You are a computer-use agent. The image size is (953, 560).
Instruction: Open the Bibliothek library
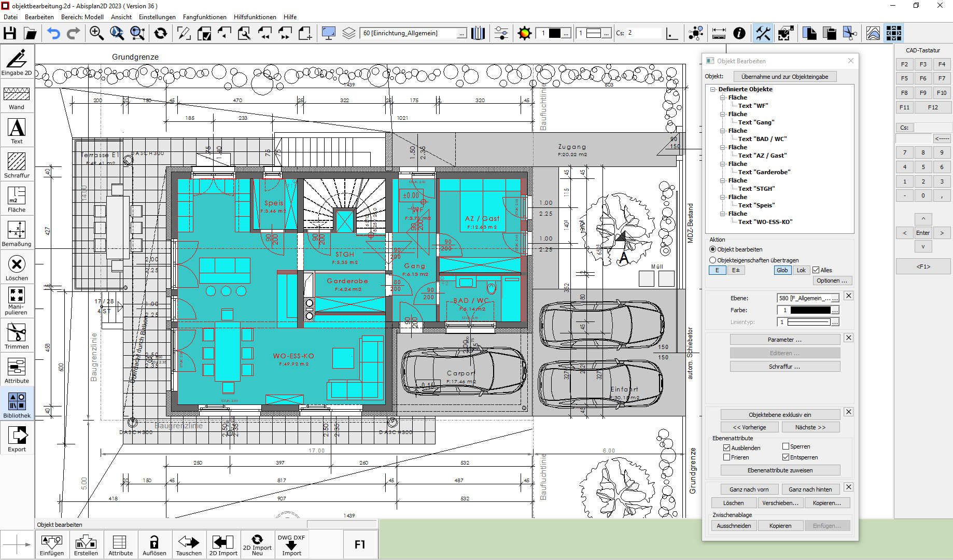tap(17, 404)
